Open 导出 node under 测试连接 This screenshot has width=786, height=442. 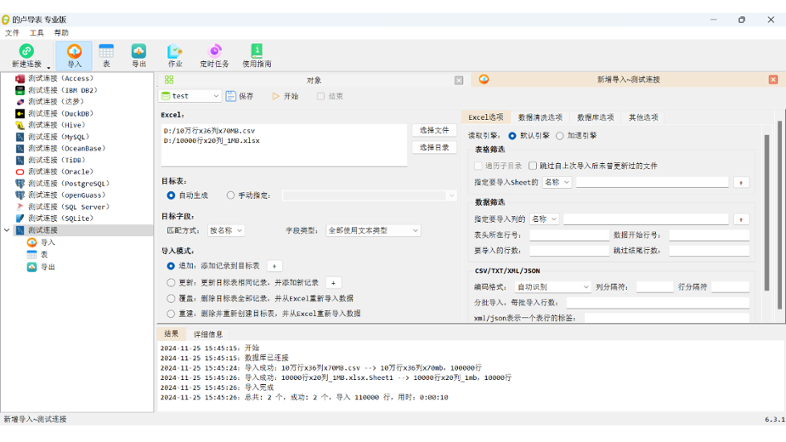[x=48, y=267]
